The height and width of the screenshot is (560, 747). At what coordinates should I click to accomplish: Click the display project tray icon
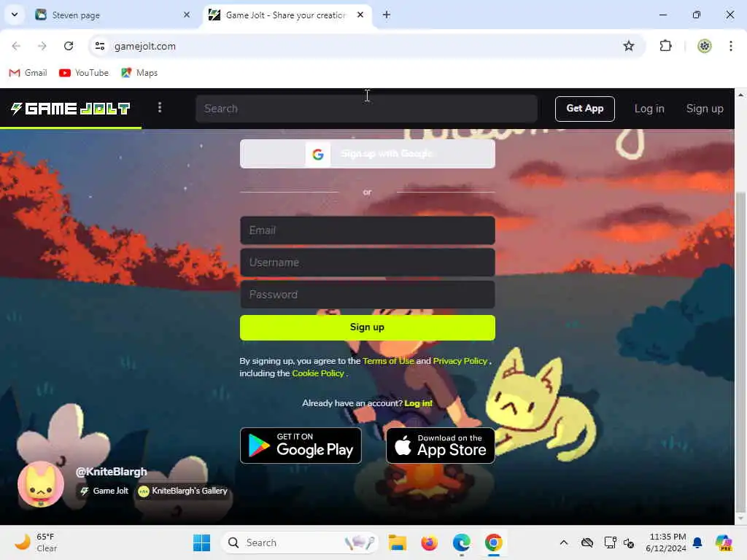(x=610, y=542)
